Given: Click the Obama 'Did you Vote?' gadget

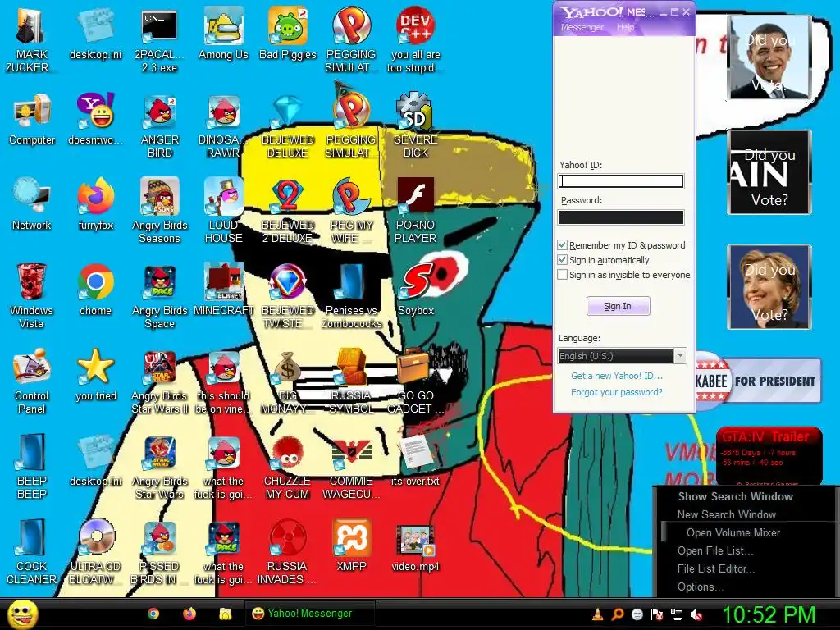Looking at the screenshot, I should pos(769,57).
